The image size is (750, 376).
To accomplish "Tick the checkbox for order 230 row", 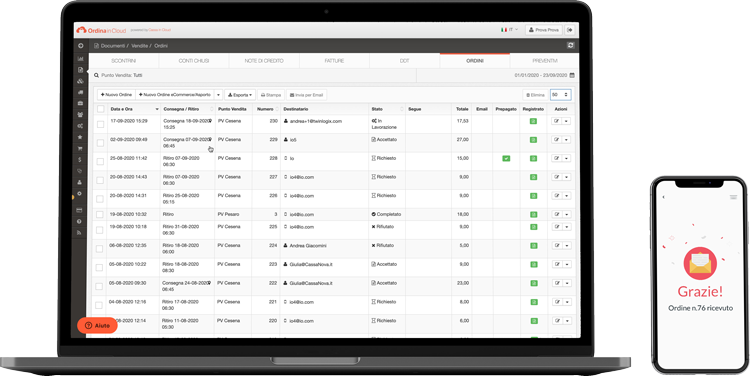I will coord(100,124).
